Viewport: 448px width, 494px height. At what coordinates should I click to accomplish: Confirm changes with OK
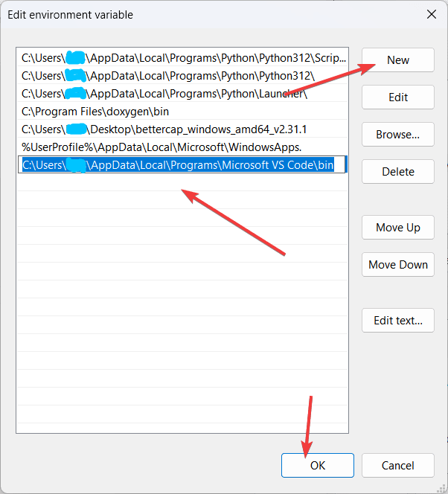pyautogui.click(x=318, y=465)
